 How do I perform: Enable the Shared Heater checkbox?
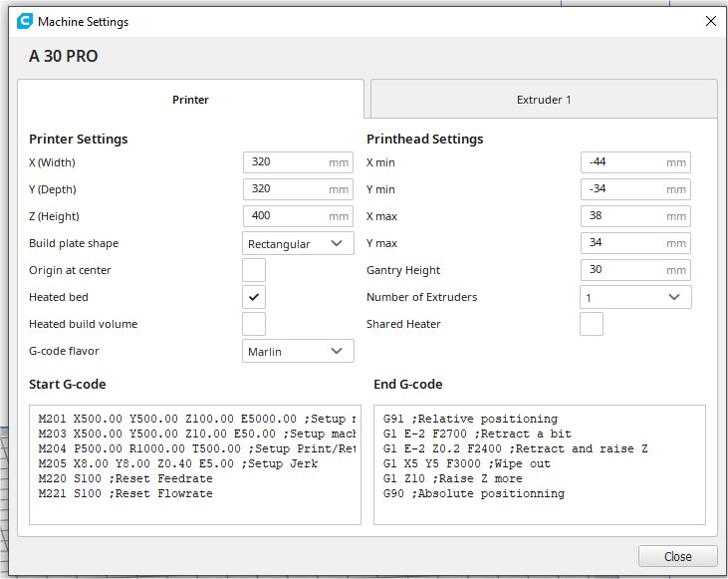pyautogui.click(x=591, y=324)
